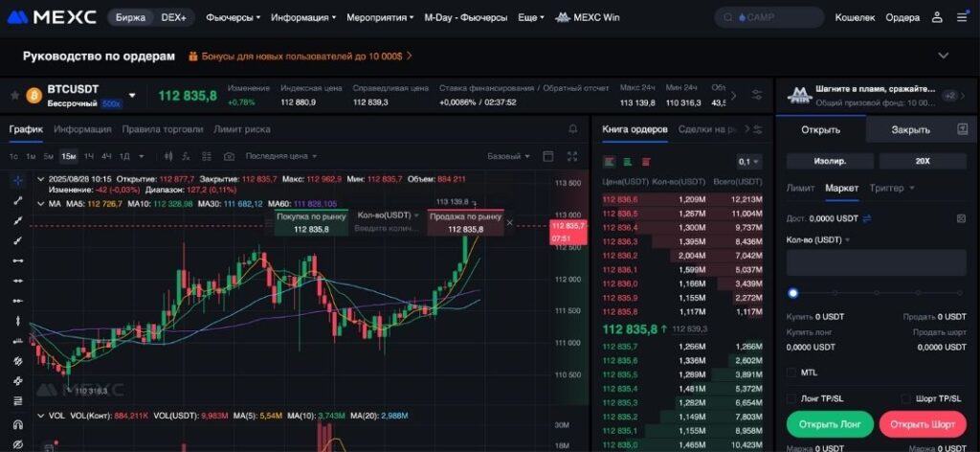Click the MEXC logo
The image size is (980, 452).
click(x=52, y=17)
